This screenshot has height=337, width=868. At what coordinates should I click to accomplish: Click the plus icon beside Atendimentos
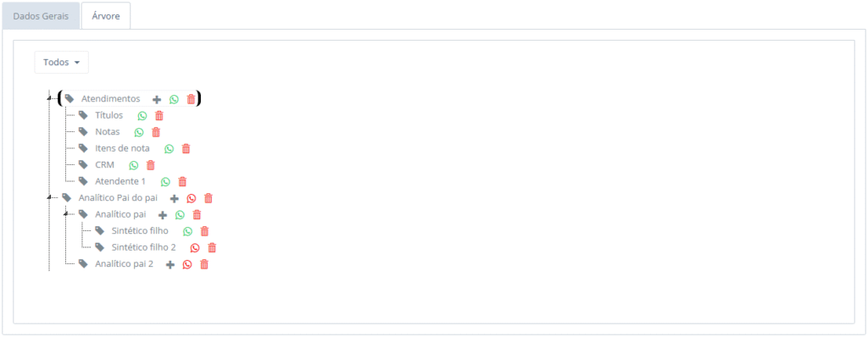pos(157,100)
